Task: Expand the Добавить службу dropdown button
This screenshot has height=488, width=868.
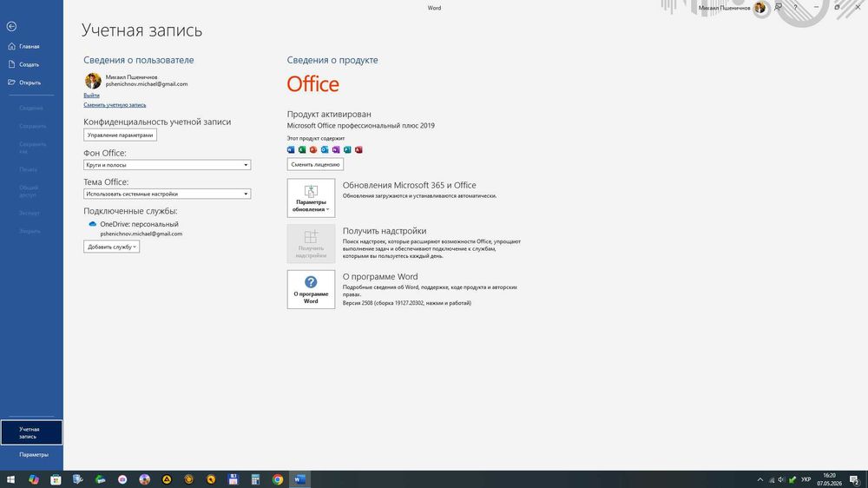Action: [111, 247]
